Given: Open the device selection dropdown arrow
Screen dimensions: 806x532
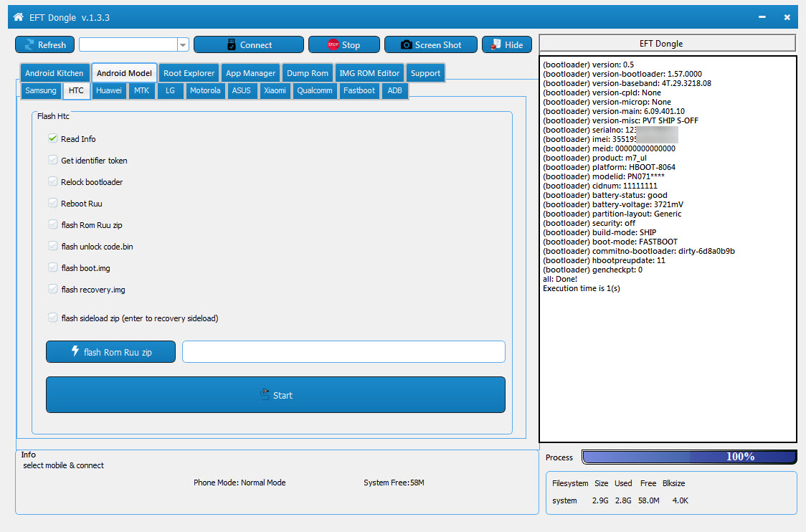Looking at the screenshot, I should pyautogui.click(x=183, y=44).
